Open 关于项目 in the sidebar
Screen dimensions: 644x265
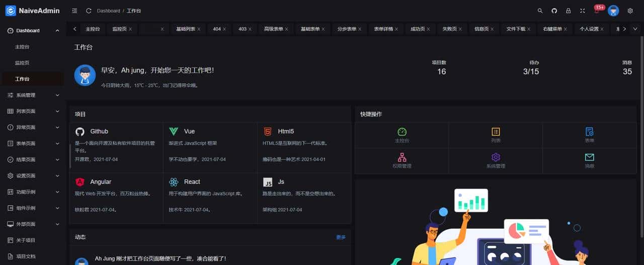(x=33, y=240)
